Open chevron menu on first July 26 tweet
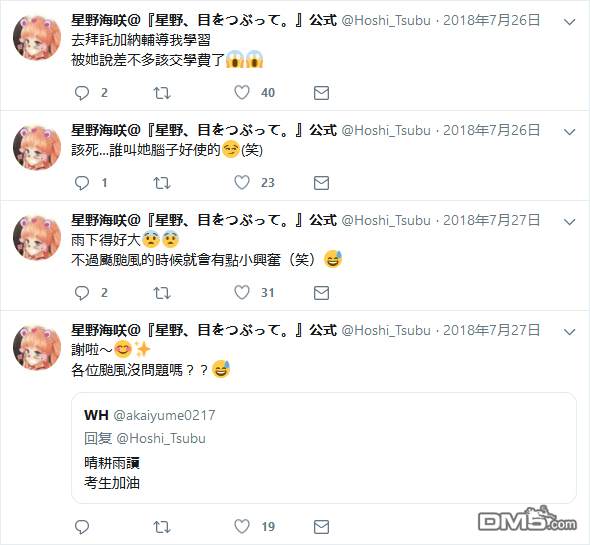 [570, 22]
